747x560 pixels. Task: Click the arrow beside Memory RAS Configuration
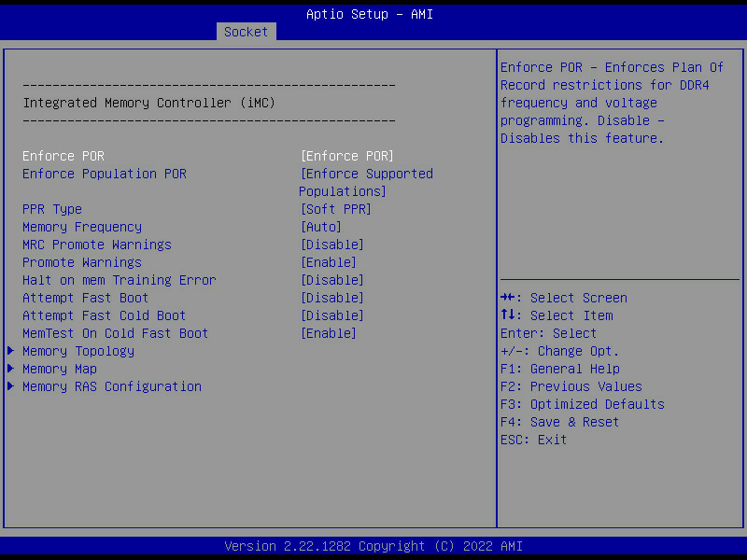(x=10, y=386)
